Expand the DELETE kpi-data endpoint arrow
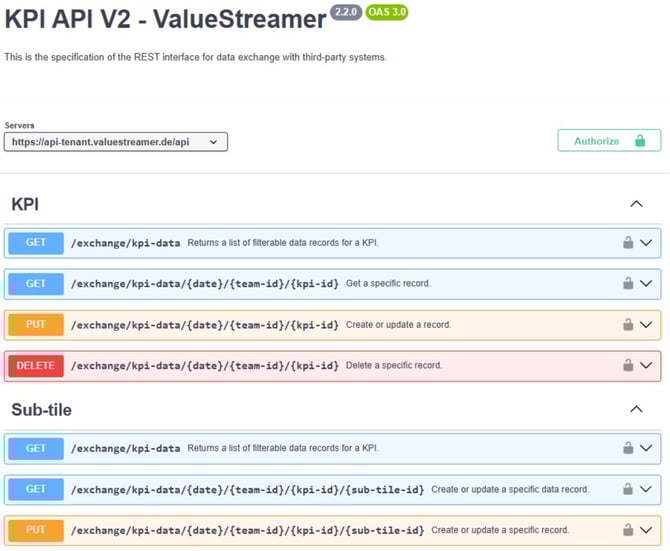This screenshot has width=670, height=551. pyautogui.click(x=646, y=365)
